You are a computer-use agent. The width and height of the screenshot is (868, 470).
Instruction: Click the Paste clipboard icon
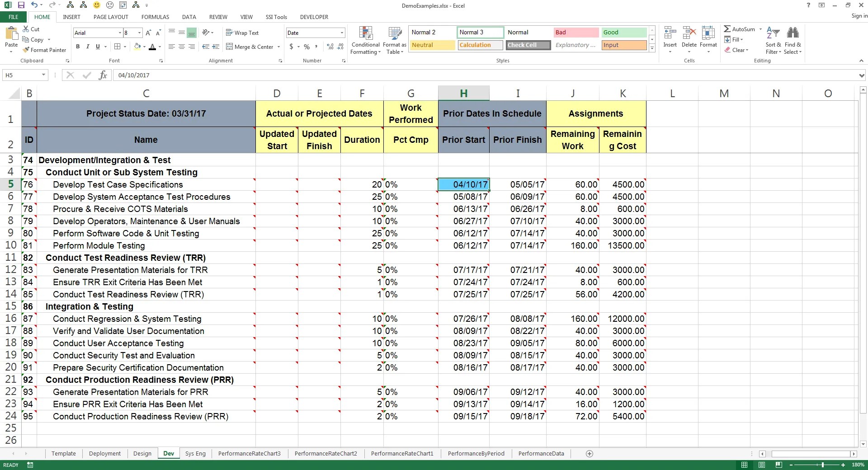11,34
